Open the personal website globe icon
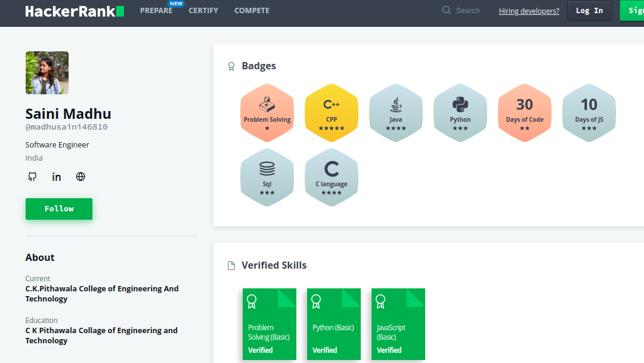This screenshot has width=644, height=363. pos(80,177)
